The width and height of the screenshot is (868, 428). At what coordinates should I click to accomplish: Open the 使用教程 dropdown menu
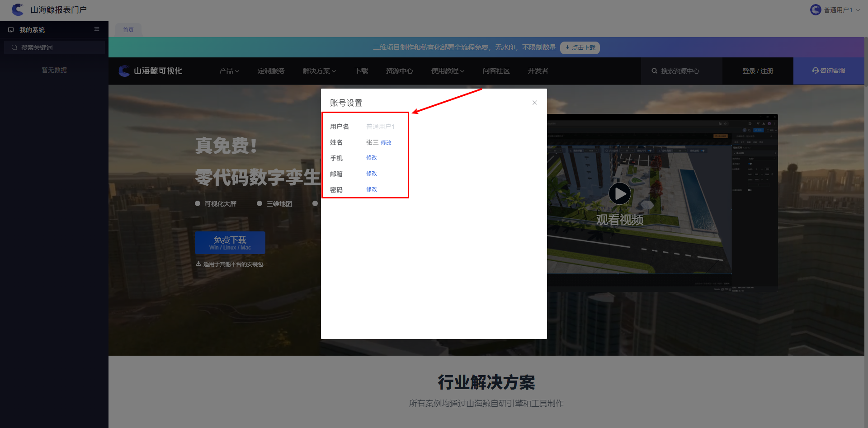448,71
